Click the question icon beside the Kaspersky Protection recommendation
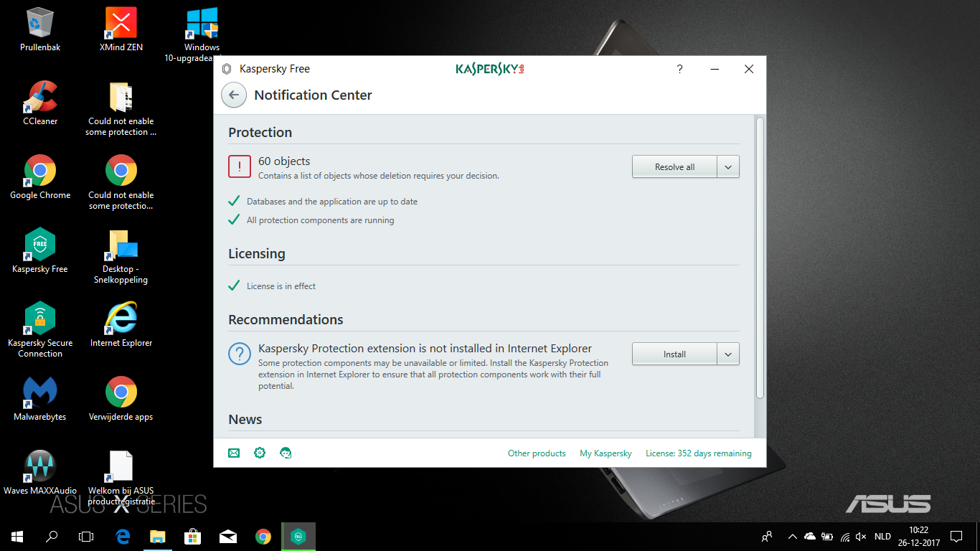980x551 pixels. pyautogui.click(x=240, y=354)
